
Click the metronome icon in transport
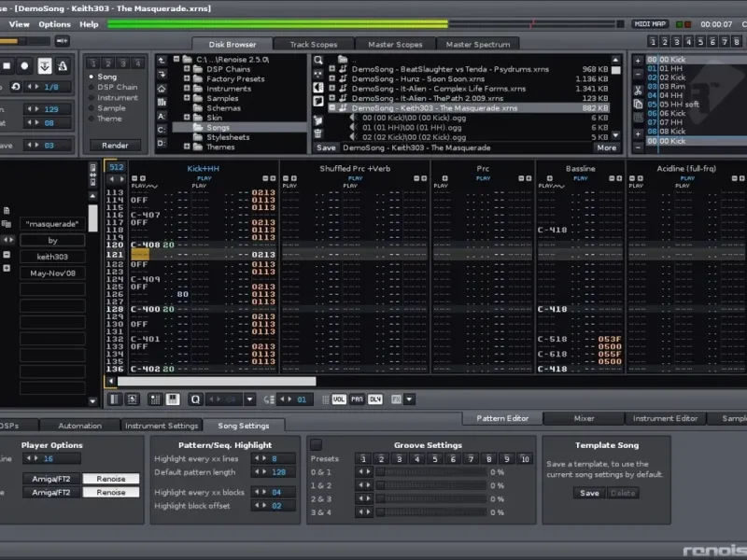click(x=63, y=66)
